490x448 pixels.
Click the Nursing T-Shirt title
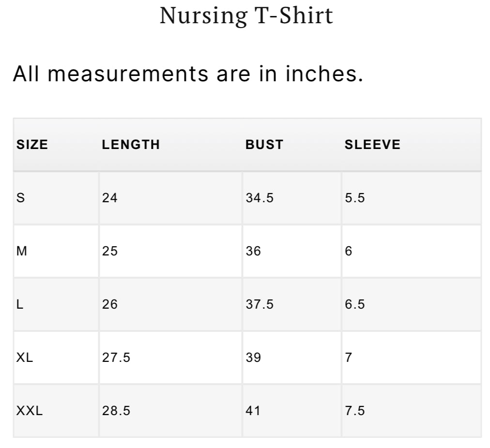pyautogui.click(x=246, y=15)
